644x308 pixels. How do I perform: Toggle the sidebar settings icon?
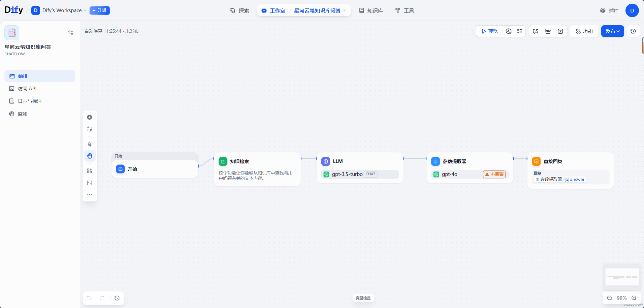coord(71,33)
